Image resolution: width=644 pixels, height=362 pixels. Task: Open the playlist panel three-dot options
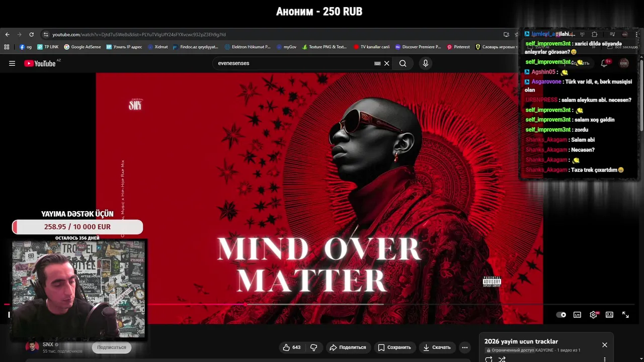[605, 359]
